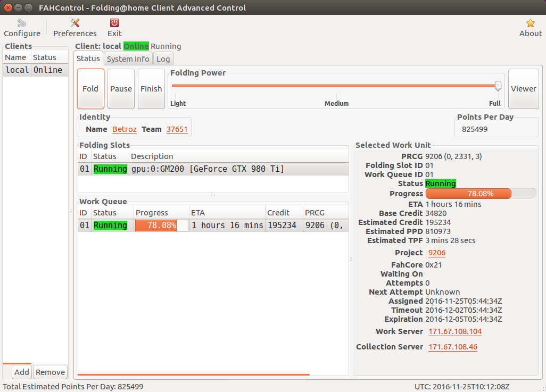Open the Viewer button
Image resolution: width=546 pixels, height=392 pixels.
click(x=523, y=89)
